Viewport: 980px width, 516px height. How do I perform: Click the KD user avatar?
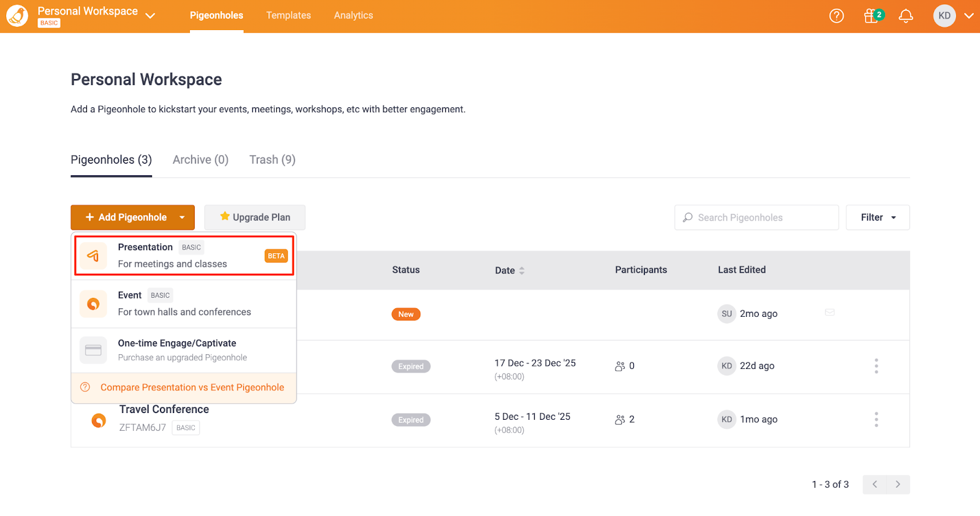pyautogui.click(x=944, y=16)
